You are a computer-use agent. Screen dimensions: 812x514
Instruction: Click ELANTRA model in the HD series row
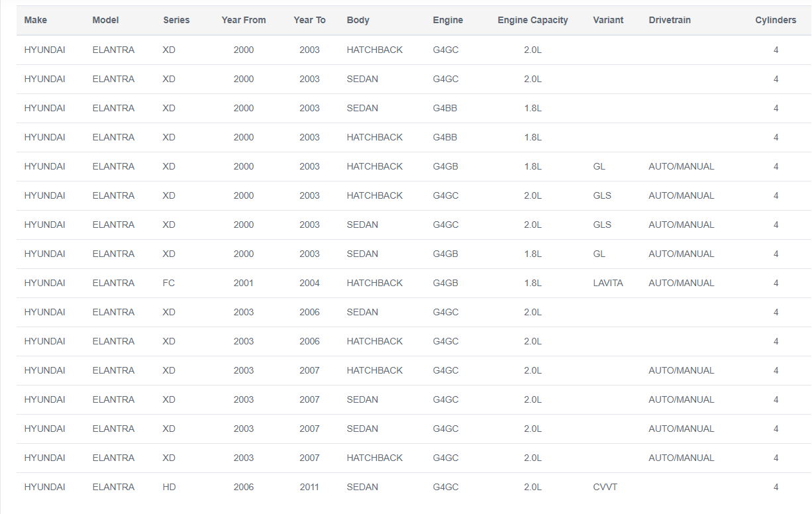113,487
